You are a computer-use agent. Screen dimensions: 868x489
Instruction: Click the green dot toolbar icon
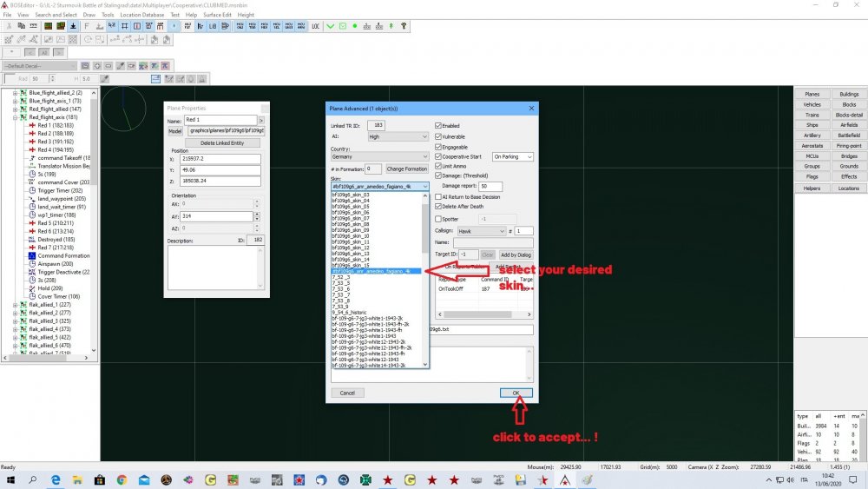pyautogui.click(x=355, y=27)
